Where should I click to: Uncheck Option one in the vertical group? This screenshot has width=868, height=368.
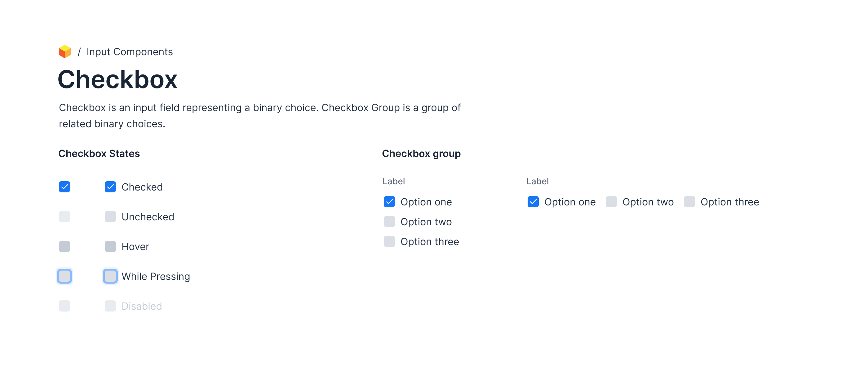[x=389, y=202]
